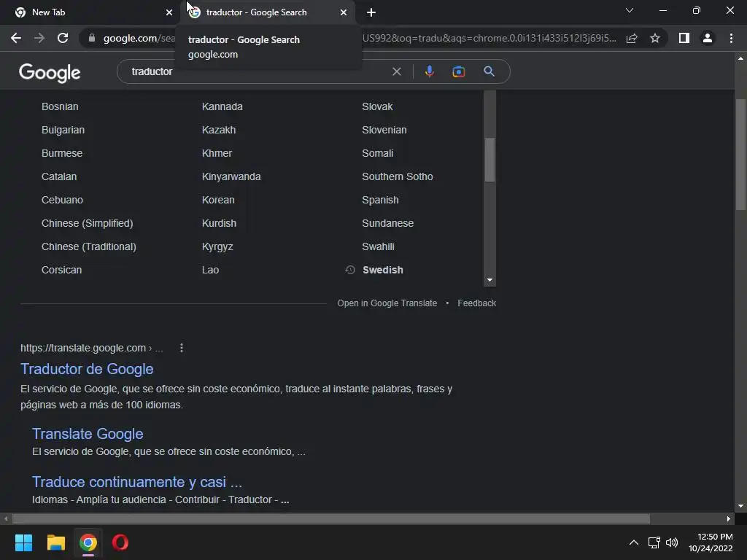747x560 pixels.
Task: Open clock and calendar
Action: [x=711, y=542]
